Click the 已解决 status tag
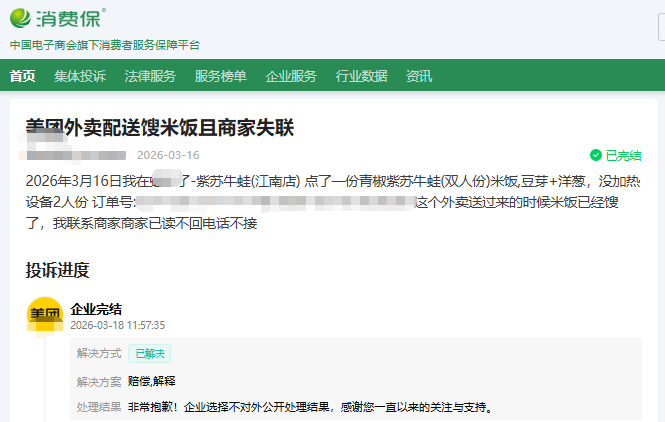This screenshot has height=422, width=665. (x=149, y=353)
